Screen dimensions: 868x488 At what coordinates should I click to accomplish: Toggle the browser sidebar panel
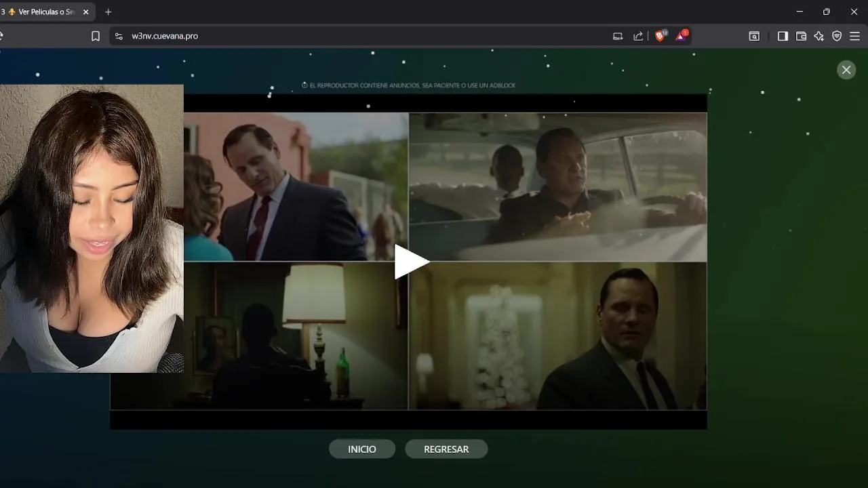[783, 36]
